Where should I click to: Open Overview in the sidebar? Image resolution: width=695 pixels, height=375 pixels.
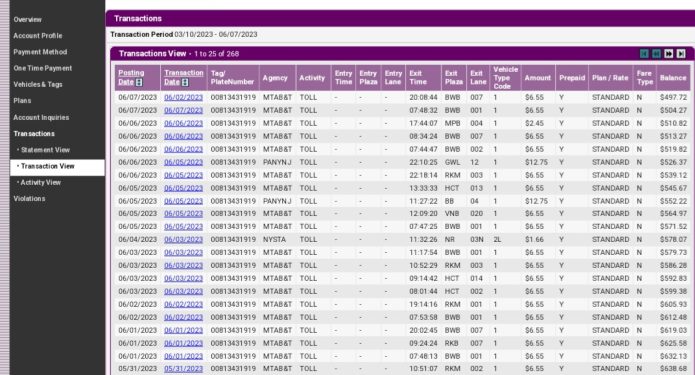27,20
